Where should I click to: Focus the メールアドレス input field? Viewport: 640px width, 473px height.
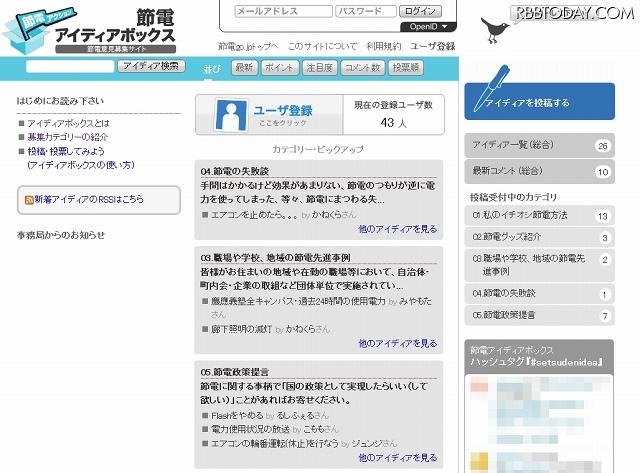(x=283, y=11)
